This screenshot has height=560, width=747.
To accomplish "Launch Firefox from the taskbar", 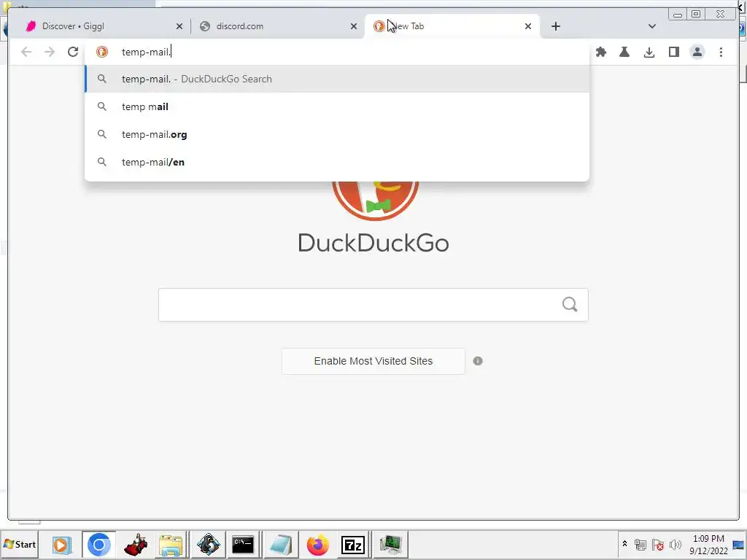I will [318, 544].
